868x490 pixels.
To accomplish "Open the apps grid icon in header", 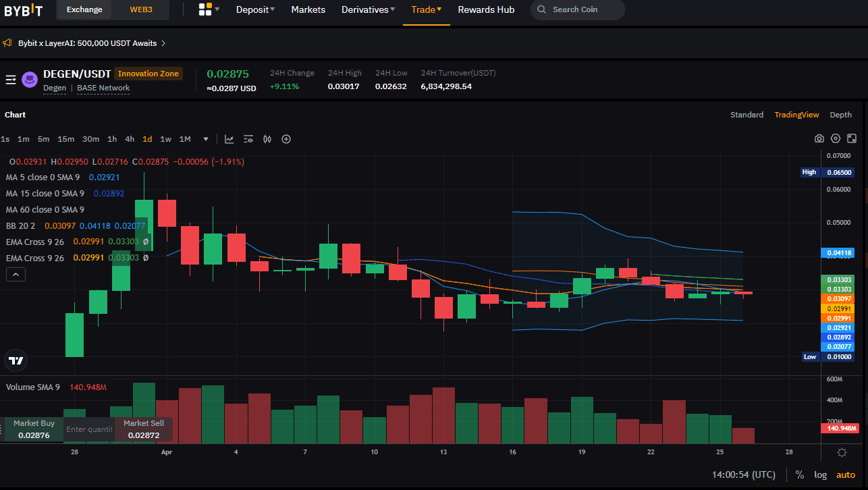I will [205, 9].
